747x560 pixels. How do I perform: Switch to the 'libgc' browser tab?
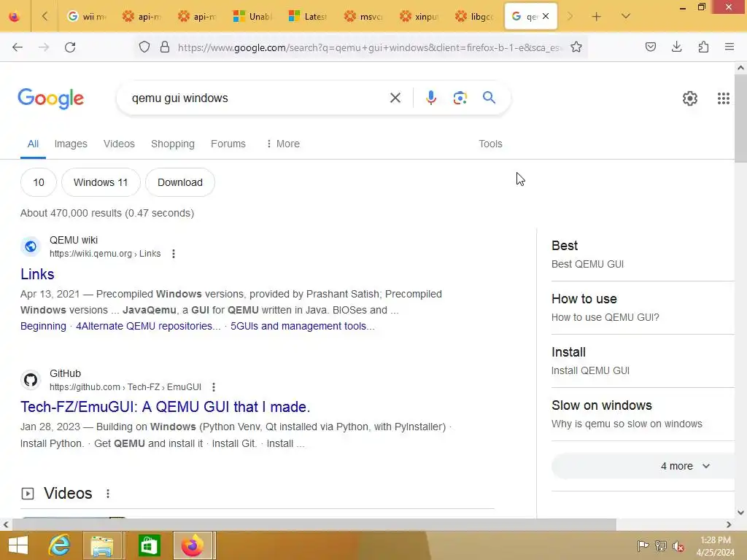pos(474,17)
